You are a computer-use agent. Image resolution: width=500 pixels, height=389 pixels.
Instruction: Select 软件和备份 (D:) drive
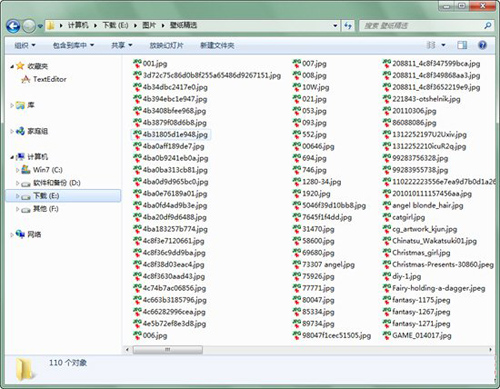point(57,183)
